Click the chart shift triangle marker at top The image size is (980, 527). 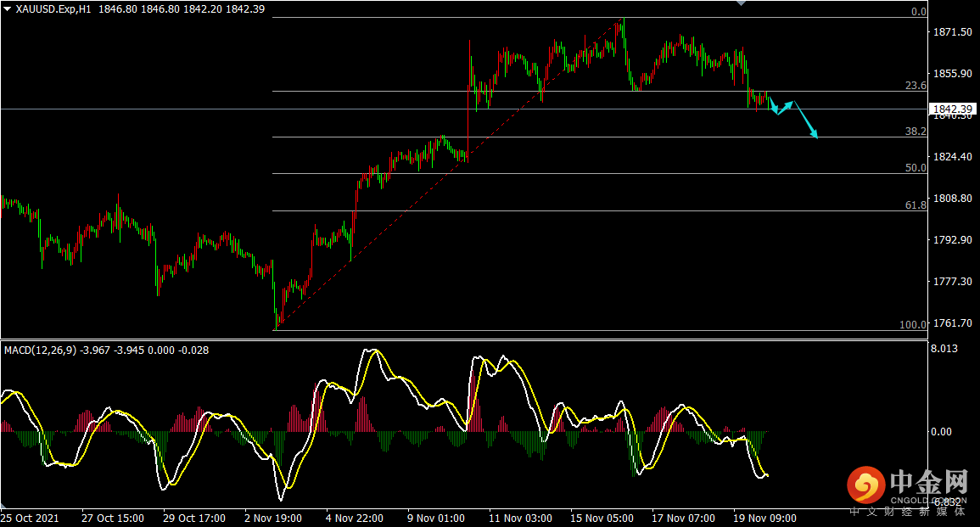click(x=742, y=3)
